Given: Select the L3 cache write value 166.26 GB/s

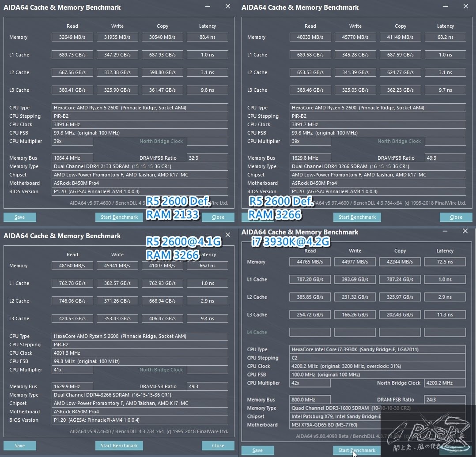Looking at the screenshot, I should [355, 315].
